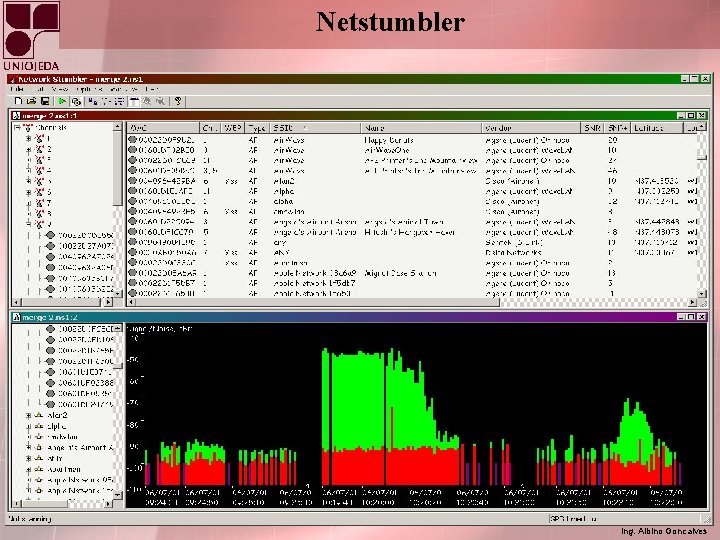Sort by the MAC column header
Image resolution: width=720 pixels, height=540 pixels.
pyautogui.click(x=163, y=128)
